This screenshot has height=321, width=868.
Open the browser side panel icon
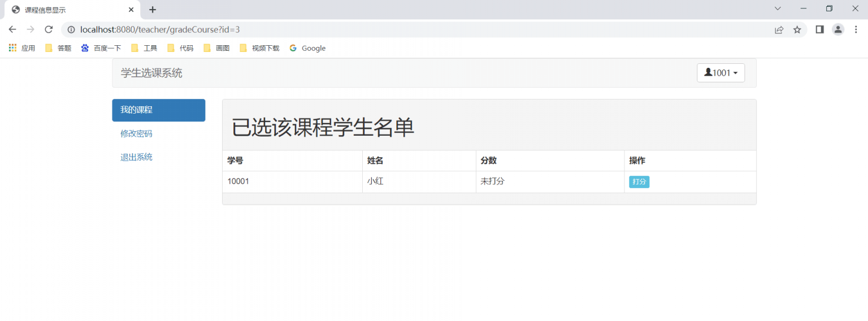point(820,29)
